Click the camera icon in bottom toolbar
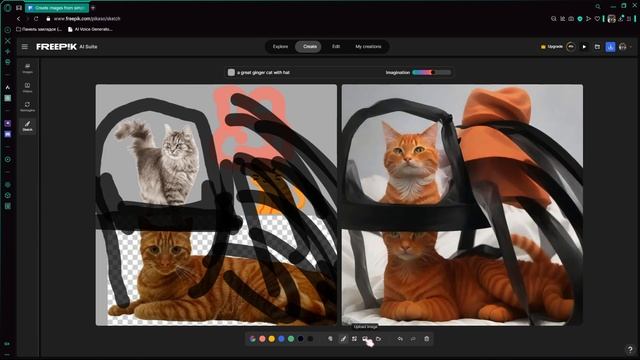 click(378, 339)
